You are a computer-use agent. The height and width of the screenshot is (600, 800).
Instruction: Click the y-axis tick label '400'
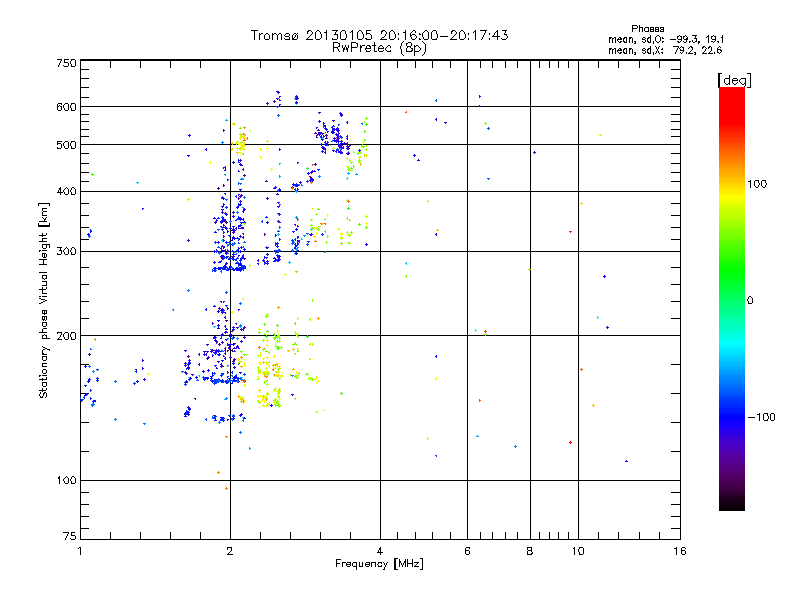coord(67,191)
